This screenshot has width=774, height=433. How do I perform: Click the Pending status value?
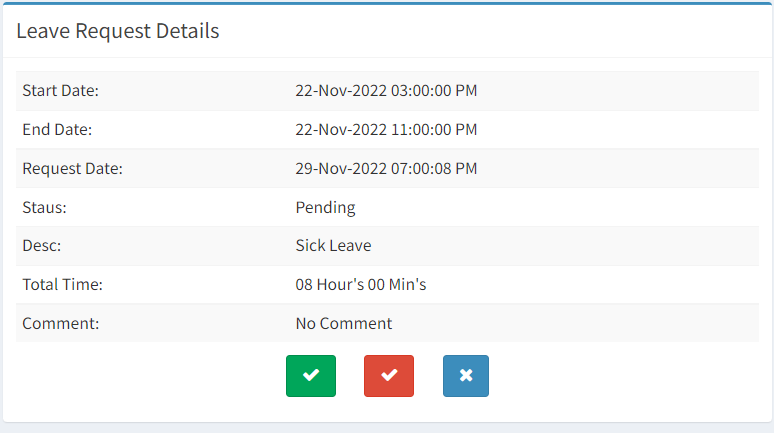click(x=325, y=208)
